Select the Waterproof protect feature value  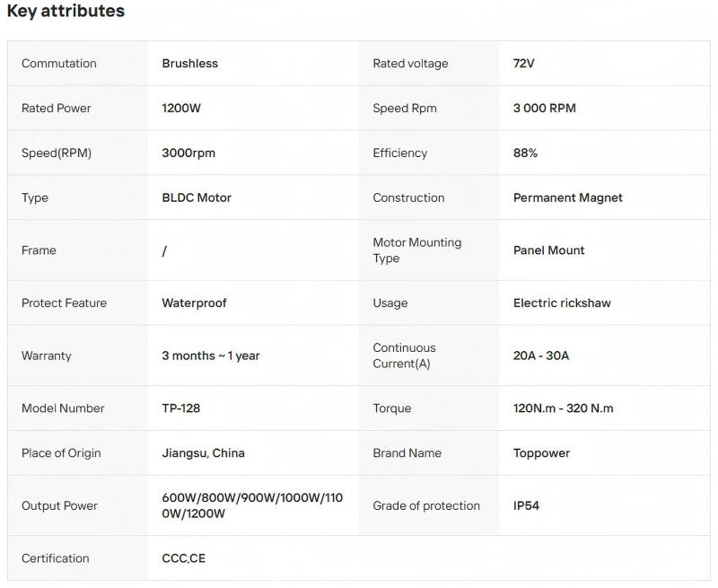[x=194, y=303]
